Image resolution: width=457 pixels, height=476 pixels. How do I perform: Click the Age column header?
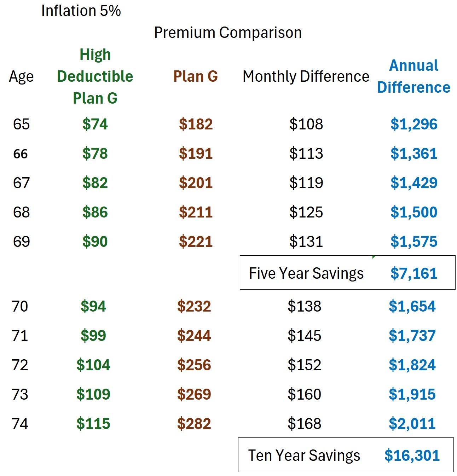coord(21,76)
